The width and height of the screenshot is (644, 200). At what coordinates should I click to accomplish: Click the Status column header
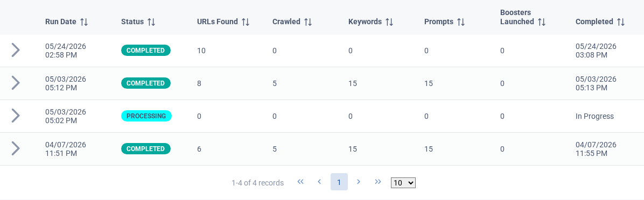(x=132, y=22)
